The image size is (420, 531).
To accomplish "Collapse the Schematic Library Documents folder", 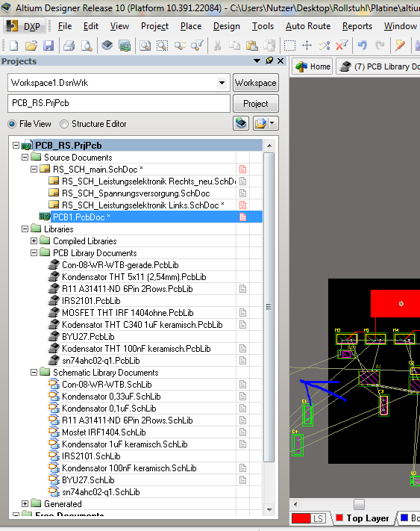I will (34, 373).
